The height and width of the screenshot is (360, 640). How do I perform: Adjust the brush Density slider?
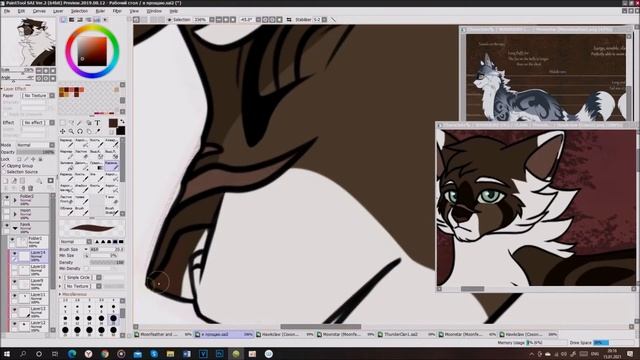[107, 262]
